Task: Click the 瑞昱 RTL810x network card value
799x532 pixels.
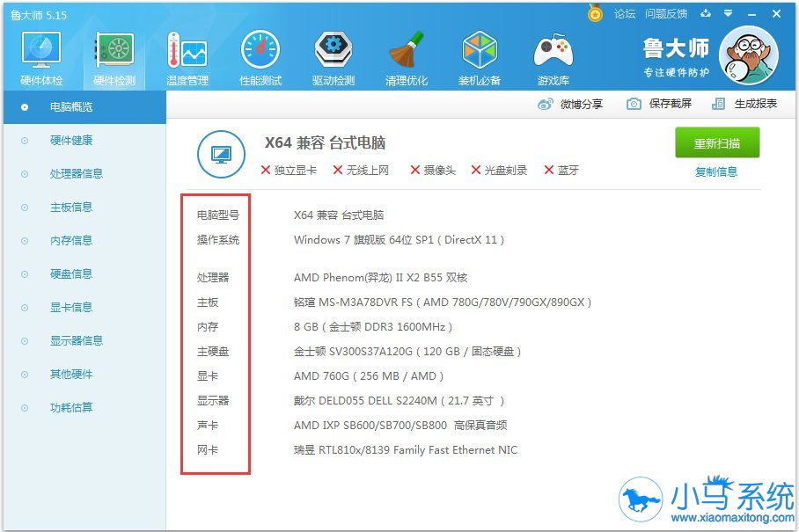Action: click(406, 450)
